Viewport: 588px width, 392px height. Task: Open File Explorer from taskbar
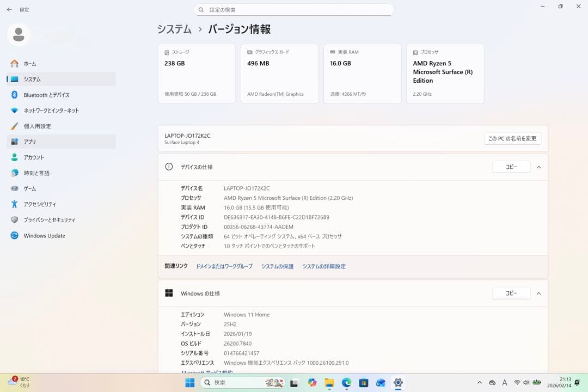[329, 383]
